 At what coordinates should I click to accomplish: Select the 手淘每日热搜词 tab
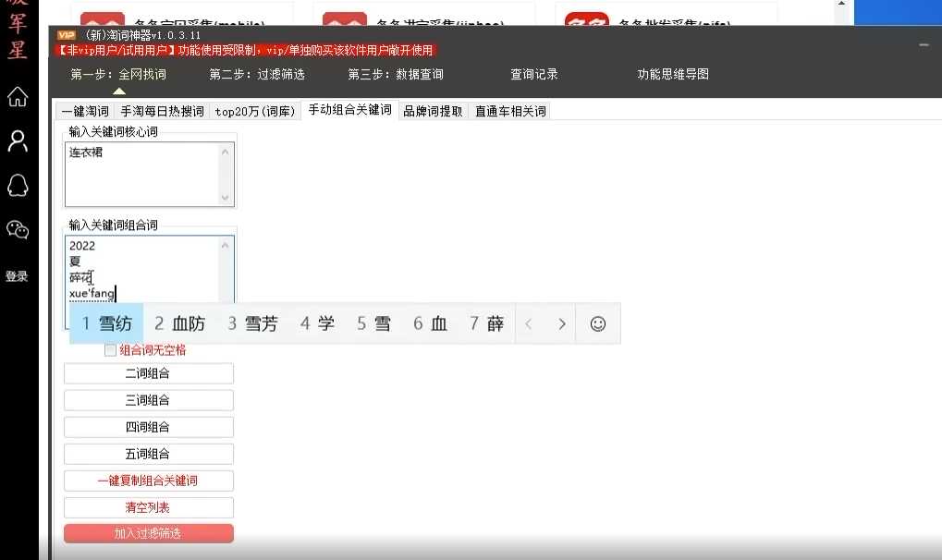pos(162,111)
